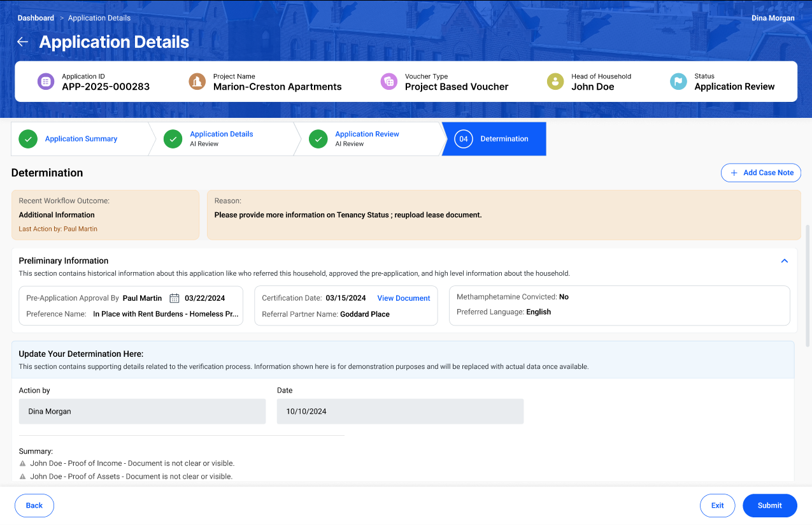Click the back arrow beside Application Details
Viewport: 812px width, 525px height.
coord(22,42)
